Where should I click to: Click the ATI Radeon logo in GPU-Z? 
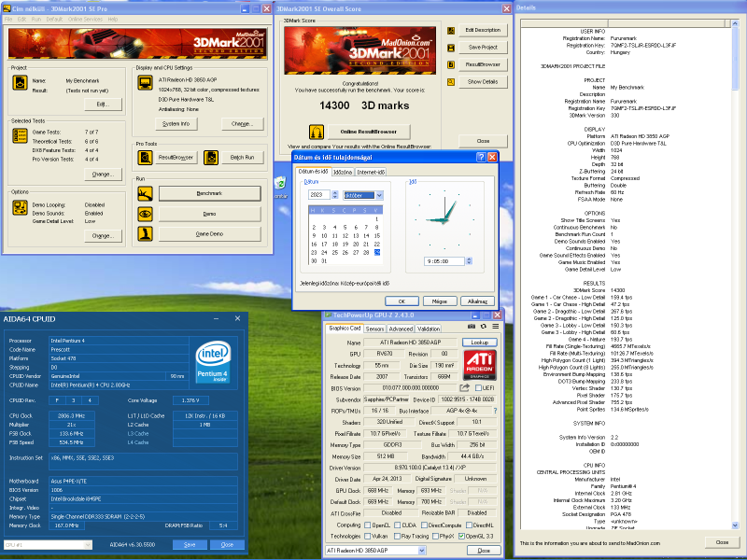[480, 365]
